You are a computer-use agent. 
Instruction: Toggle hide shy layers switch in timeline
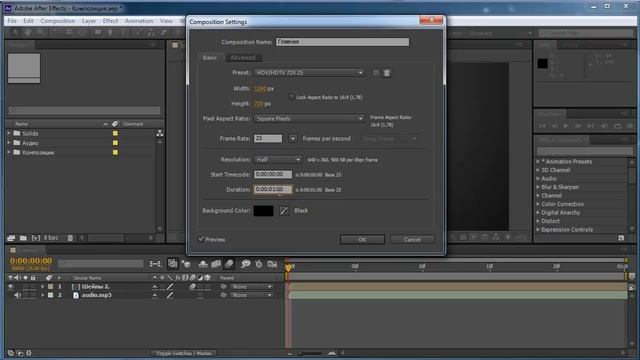click(202, 264)
